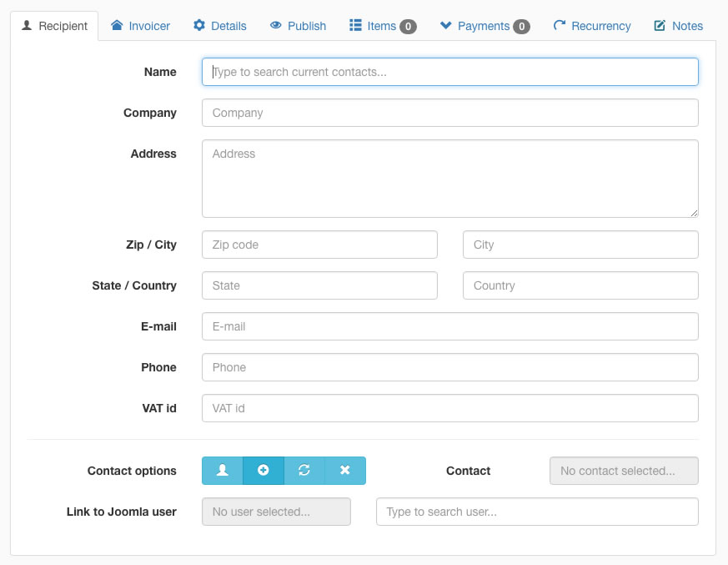This screenshot has width=728, height=565.
Task: Click the Joomla user search box
Action: point(537,512)
